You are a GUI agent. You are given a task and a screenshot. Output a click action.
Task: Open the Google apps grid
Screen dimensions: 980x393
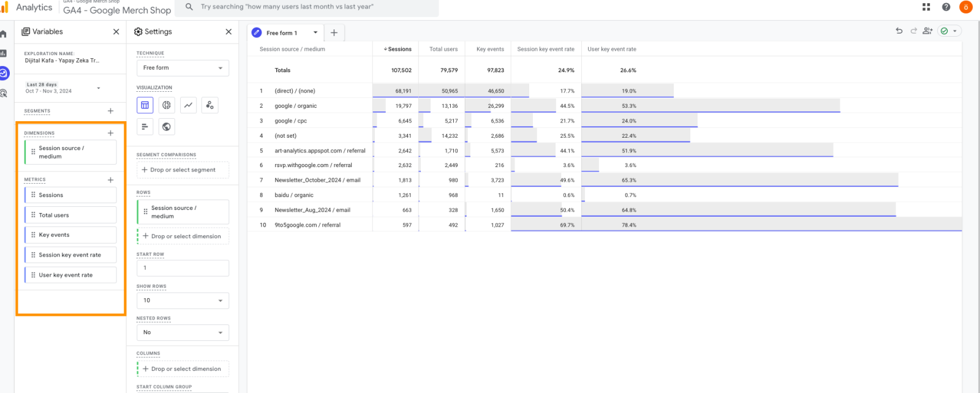coord(926,7)
